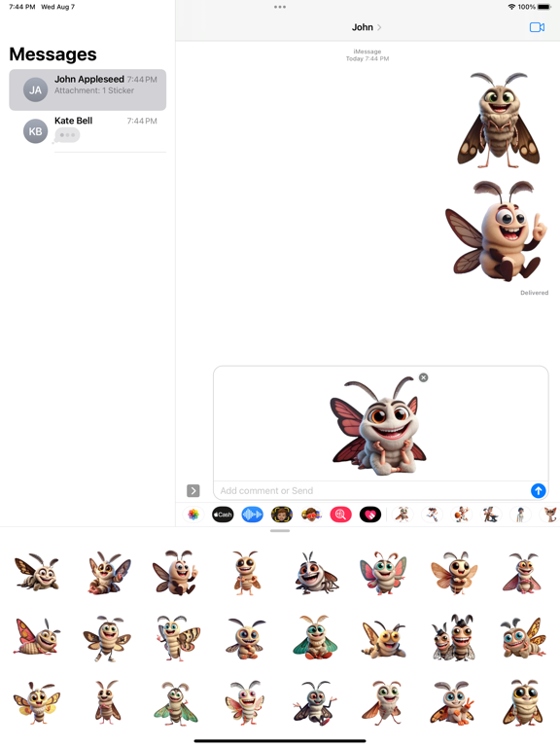Open the blacksmith with anvil sticker pack
The height and width of the screenshot is (747, 560).
pyautogui.click(x=491, y=515)
